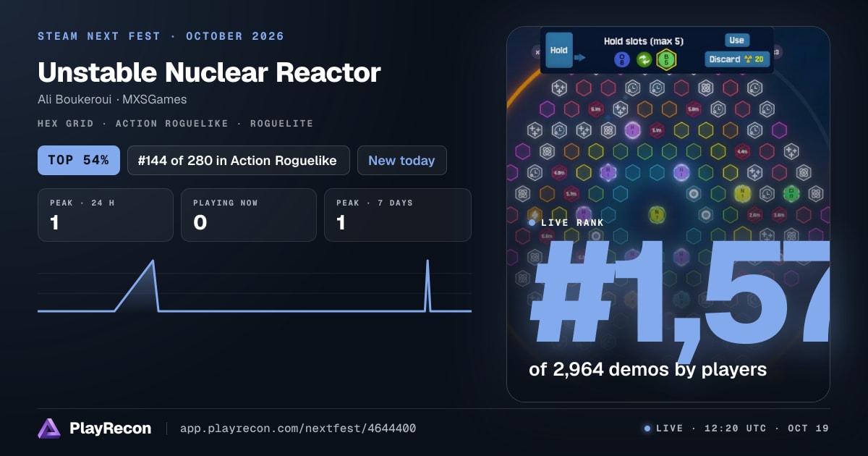This screenshot has width=868, height=456.
Task: Click the LIVE · 12:20 UTC · OCT 19 timestamp
Action: click(742, 428)
